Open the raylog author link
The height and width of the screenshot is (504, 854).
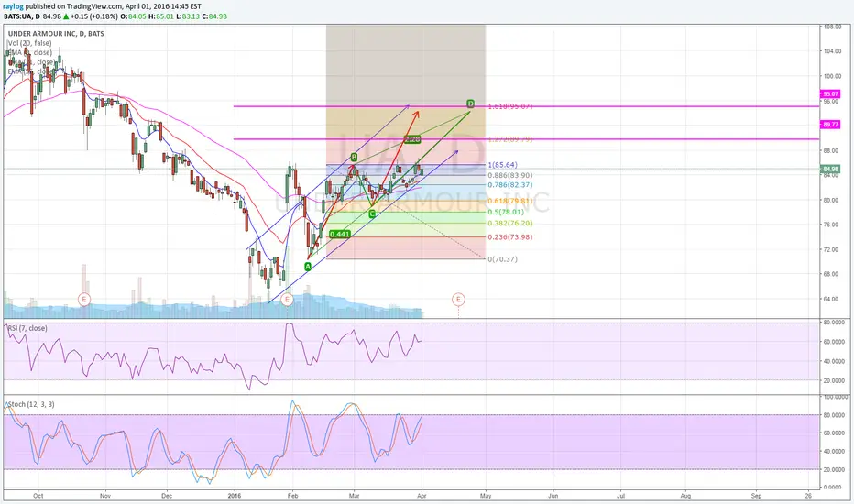coord(14,6)
